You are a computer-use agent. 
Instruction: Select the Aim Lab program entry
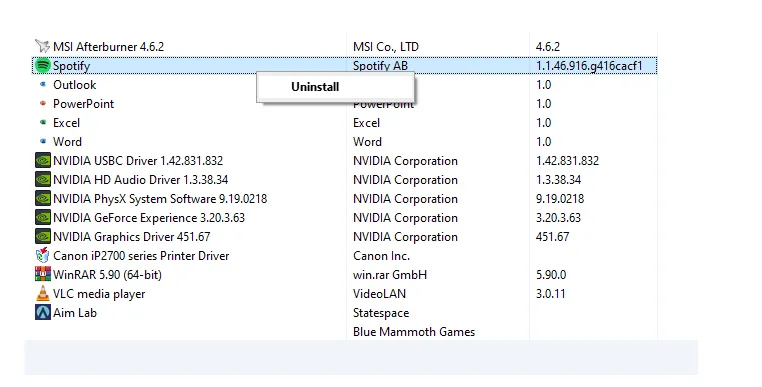click(x=75, y=313)
